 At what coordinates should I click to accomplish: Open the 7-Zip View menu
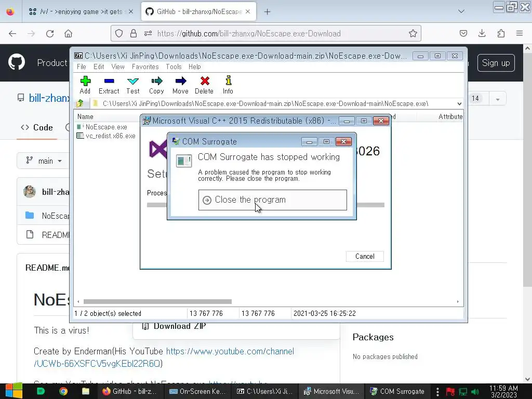118,67
